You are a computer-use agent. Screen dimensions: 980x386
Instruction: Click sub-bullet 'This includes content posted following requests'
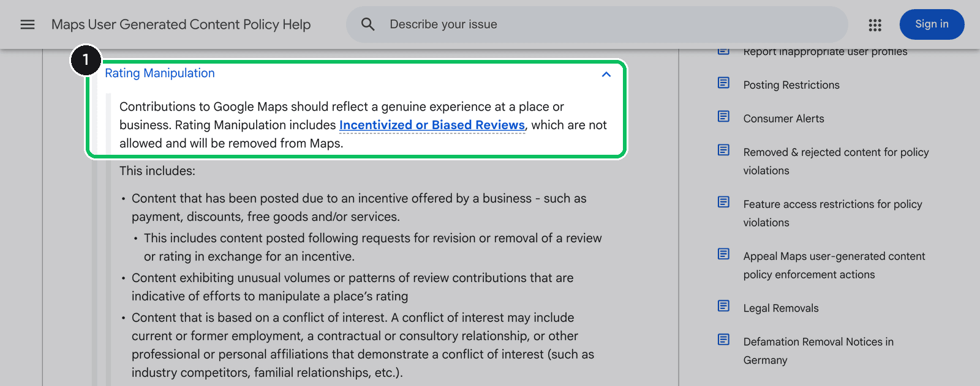(x=372, y=247)
